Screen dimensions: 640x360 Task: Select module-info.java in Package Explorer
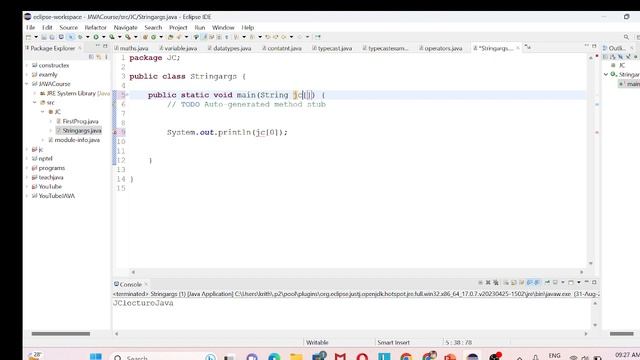[x=77, y=140]
